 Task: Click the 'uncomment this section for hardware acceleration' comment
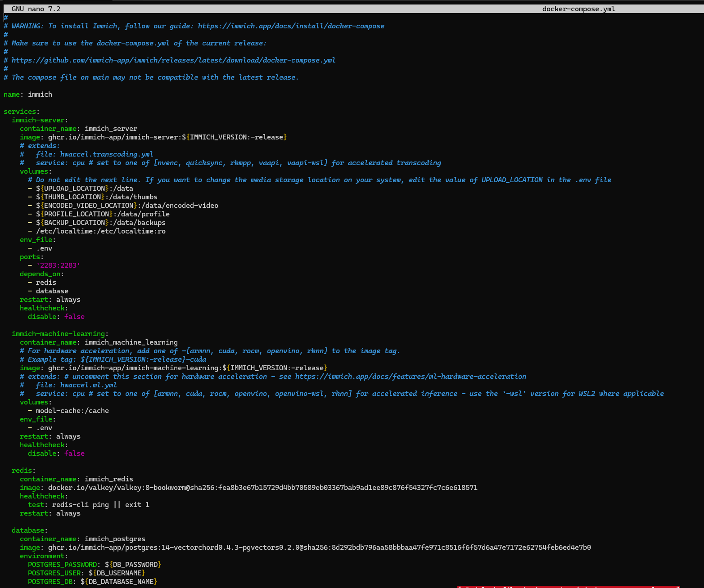(273, 377)
